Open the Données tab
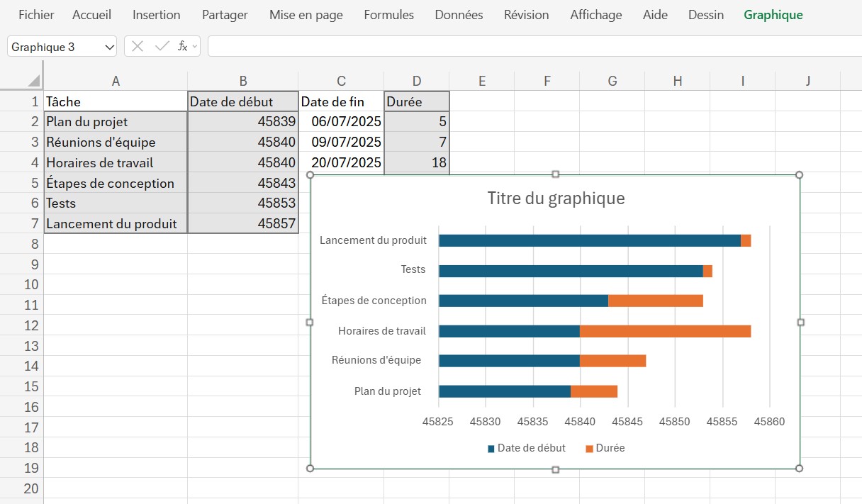Viewport: 862px width, 504px height. click(459, 15)
